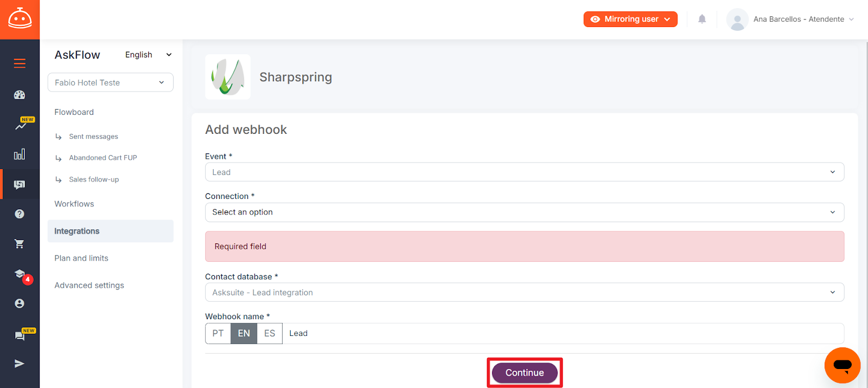The height and width of the screenshot is (388, 868).
Task: Select the EN language toggle
Action: 244,333
